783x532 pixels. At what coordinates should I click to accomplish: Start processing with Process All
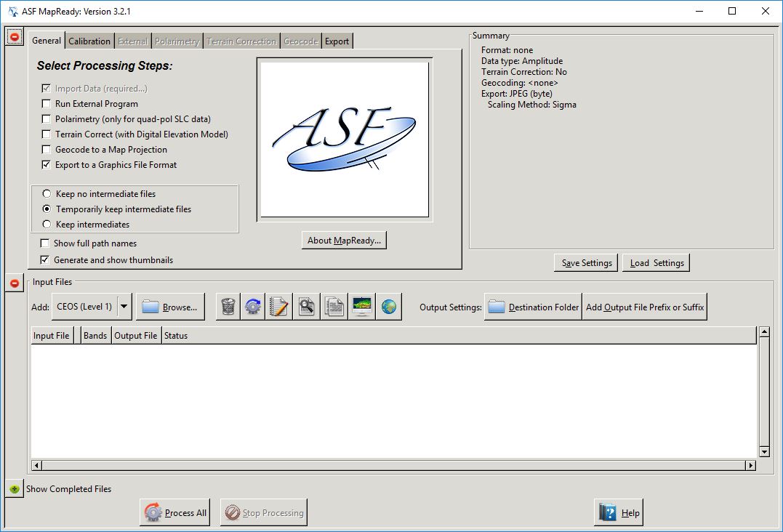pos(174,512)
